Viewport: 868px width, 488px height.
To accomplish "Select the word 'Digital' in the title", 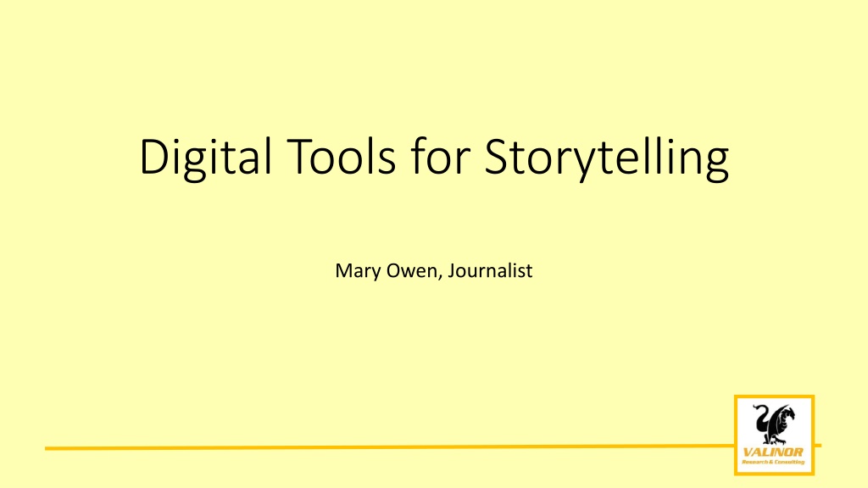I will pos(206,157).
